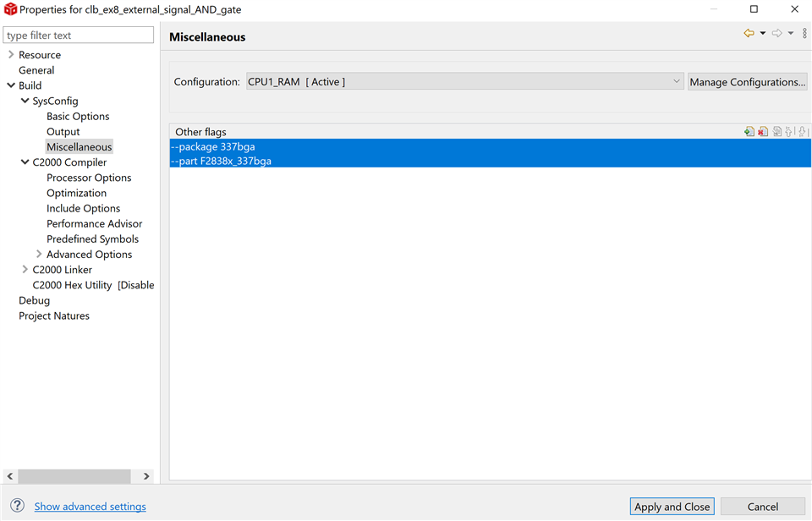Expand Advanced Options under C2000 Compiler
The image size is (812, 521).
click(x=40, y=254)
